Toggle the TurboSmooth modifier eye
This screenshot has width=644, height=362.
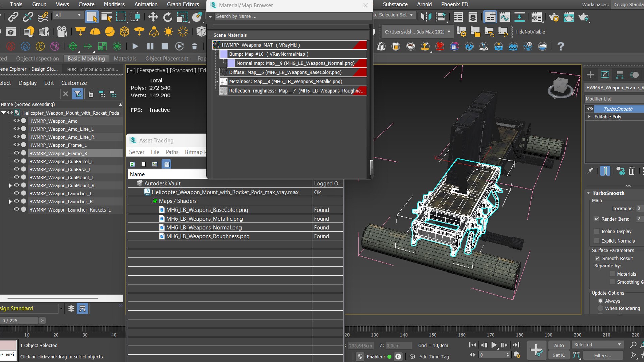click(x=590, y=109)
